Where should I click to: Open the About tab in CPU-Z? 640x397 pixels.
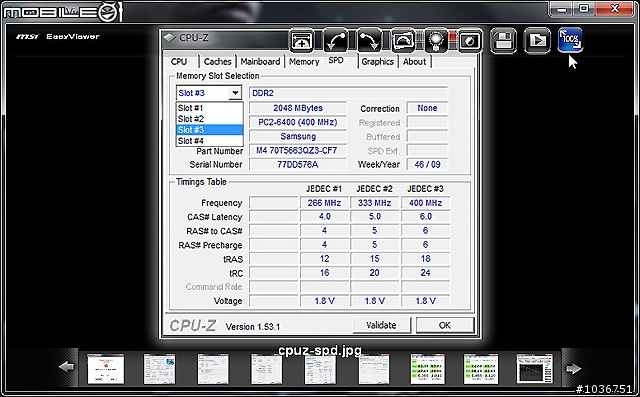pyautogui.click(x=415, y=62)
